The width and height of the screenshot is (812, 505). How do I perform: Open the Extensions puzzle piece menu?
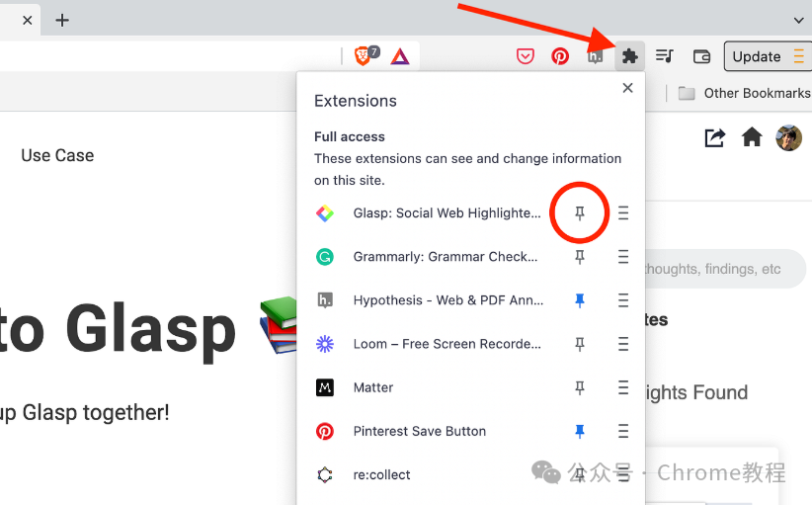click(x=629, y=56)
